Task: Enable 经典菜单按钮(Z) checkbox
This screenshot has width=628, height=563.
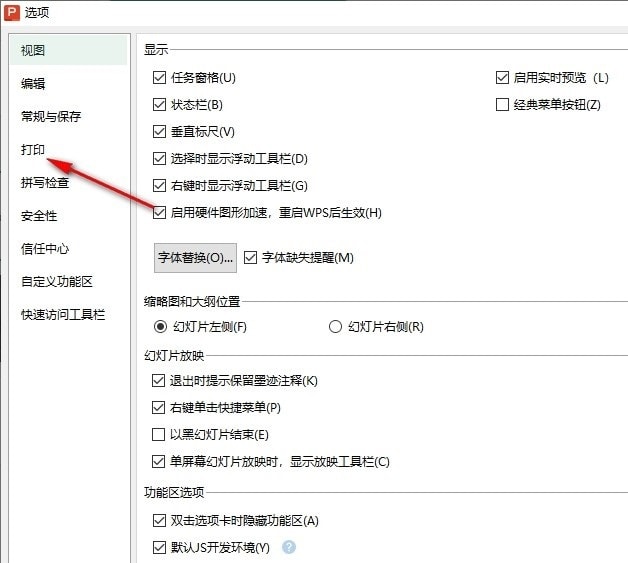Action: coord(502,105)
